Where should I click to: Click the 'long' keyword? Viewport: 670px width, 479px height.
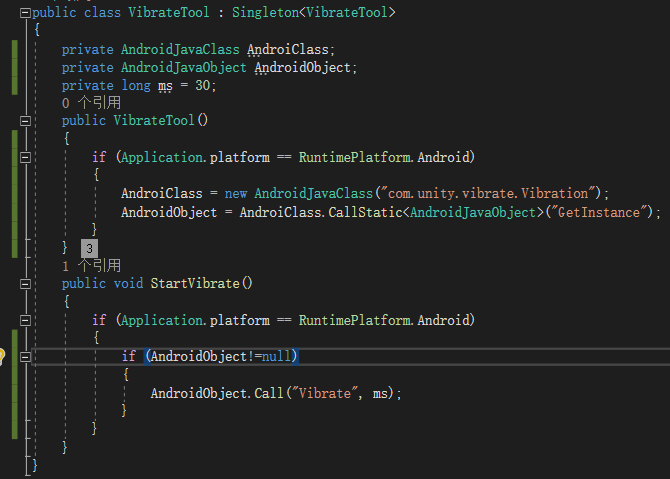(x=136, y=85)
